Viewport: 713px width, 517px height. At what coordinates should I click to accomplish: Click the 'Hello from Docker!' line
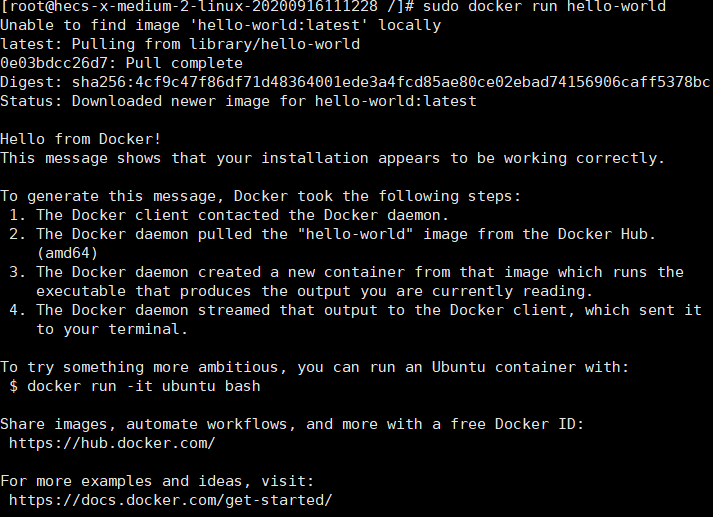pyautogui.click(x=81, y=139)
